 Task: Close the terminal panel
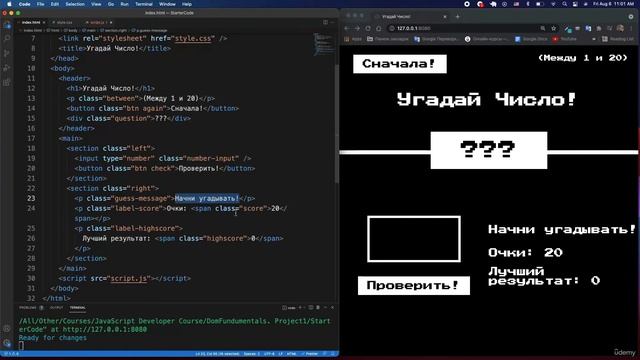[333, 307]
